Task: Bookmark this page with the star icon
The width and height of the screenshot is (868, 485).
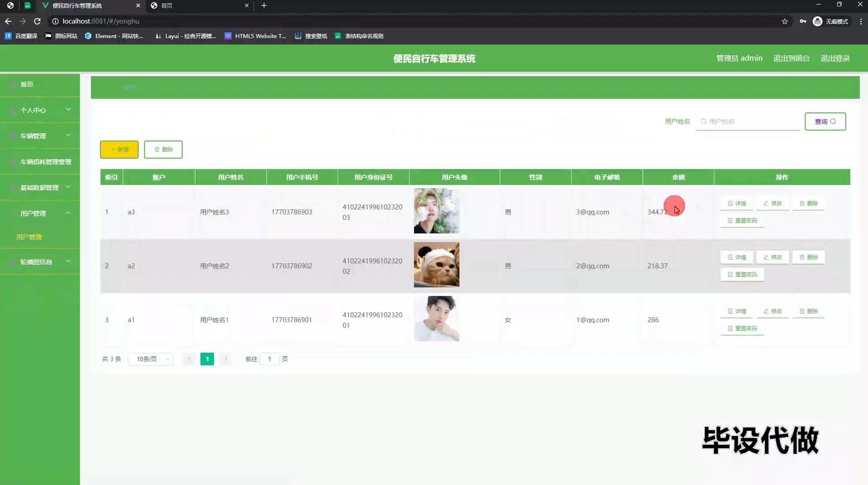Action: 785,21
